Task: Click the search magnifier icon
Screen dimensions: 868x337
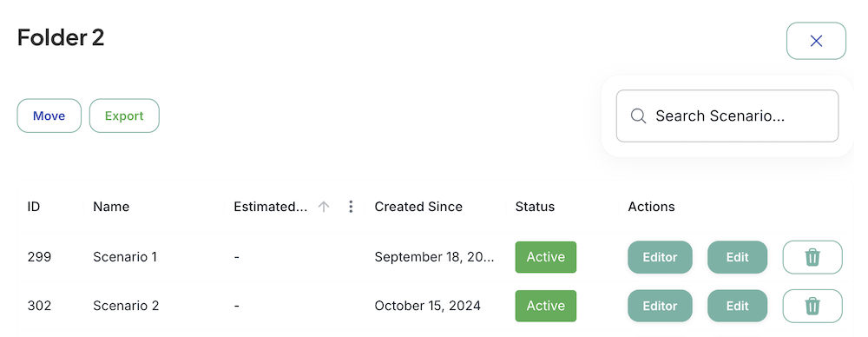Action: pos(638,116)
